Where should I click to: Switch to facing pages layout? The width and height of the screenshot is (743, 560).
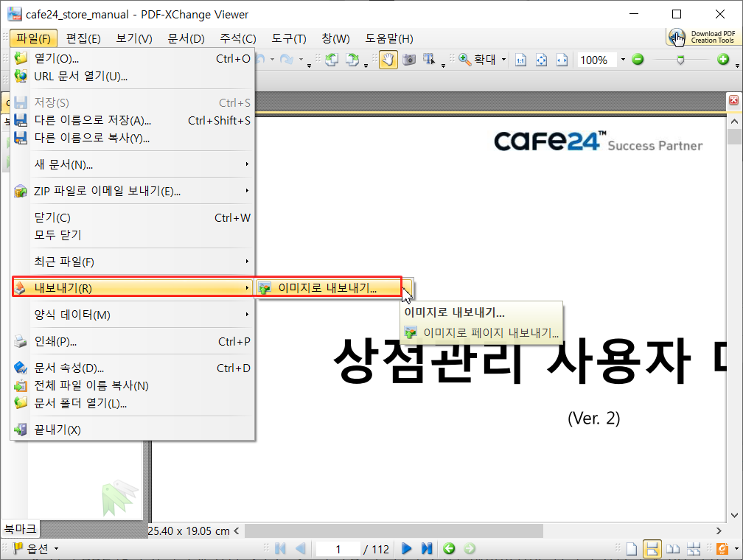[673, 549]
